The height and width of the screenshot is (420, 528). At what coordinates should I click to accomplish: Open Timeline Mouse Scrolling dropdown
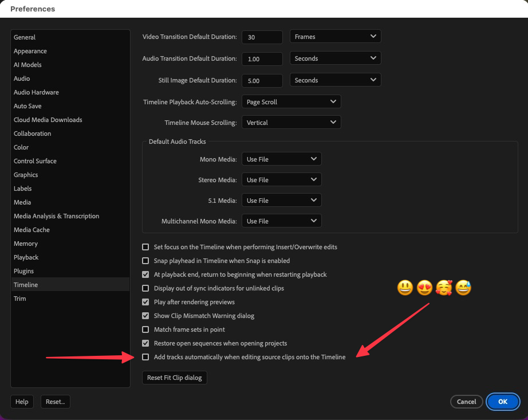291,122
